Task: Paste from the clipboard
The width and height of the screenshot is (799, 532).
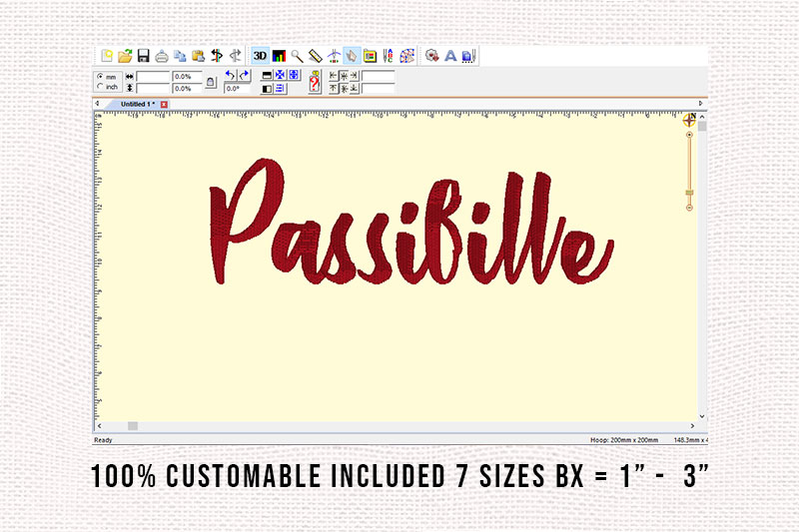Action: [198, 56]
